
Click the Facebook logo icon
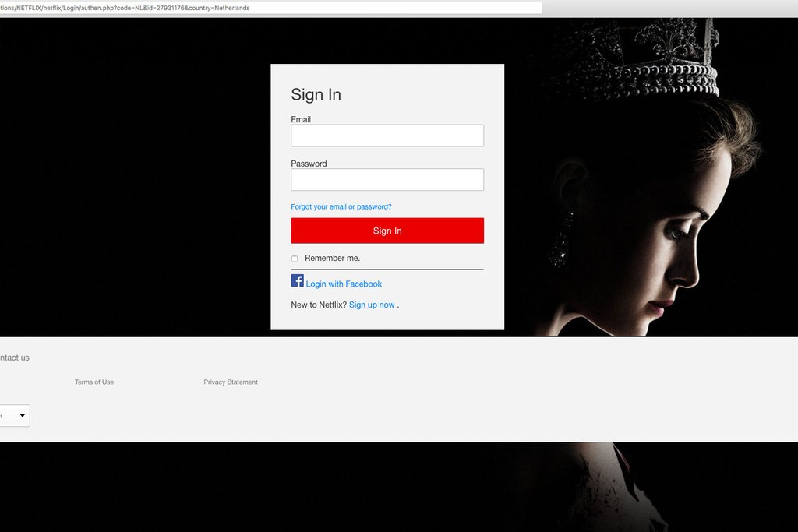coord(297,280)
